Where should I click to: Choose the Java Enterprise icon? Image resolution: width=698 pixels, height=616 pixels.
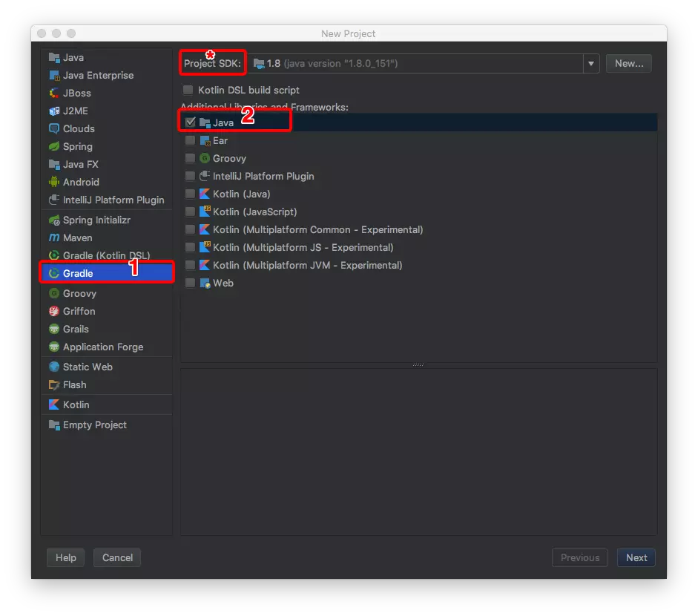click(x=54, y=75)
